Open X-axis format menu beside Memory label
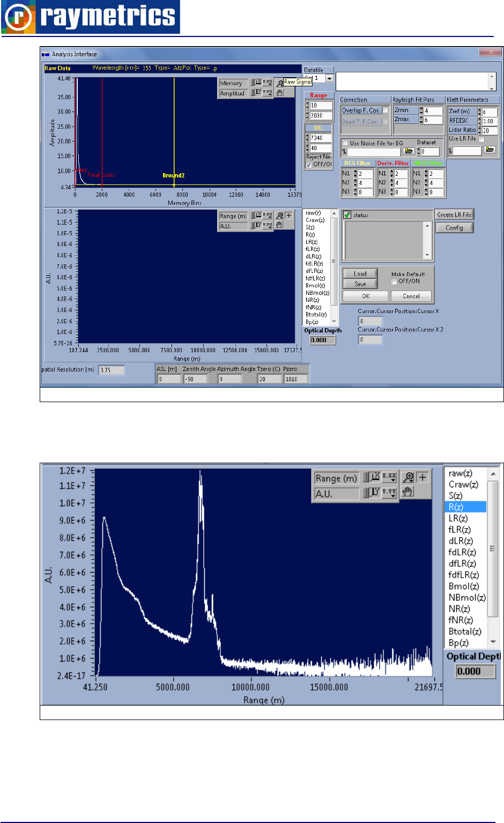 coord(267,83)
